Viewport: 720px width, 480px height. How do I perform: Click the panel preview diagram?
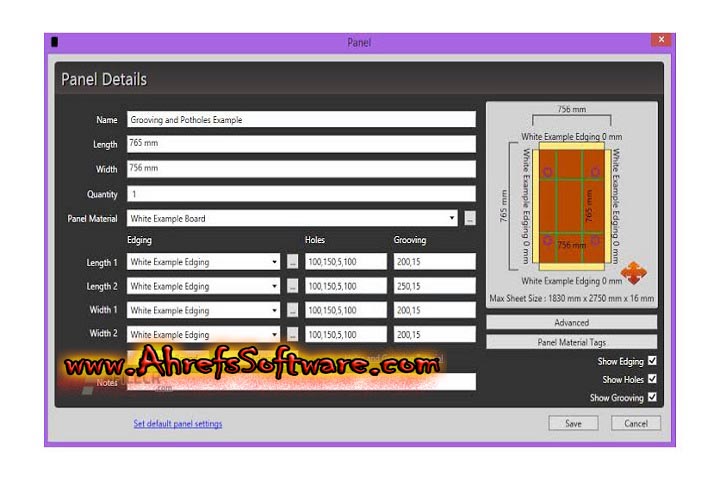click(571, 198)
